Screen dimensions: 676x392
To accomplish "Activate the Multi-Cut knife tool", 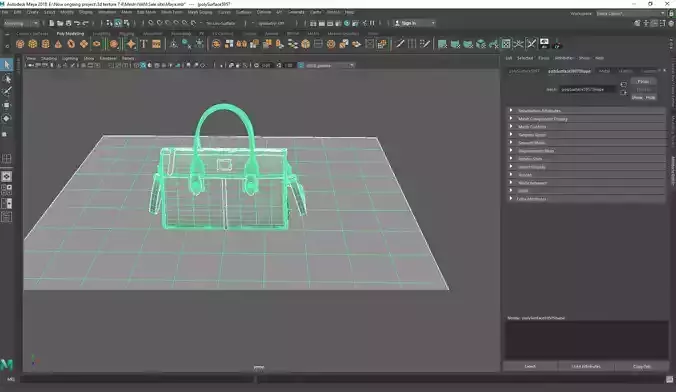I will click(x=400, y=44).
